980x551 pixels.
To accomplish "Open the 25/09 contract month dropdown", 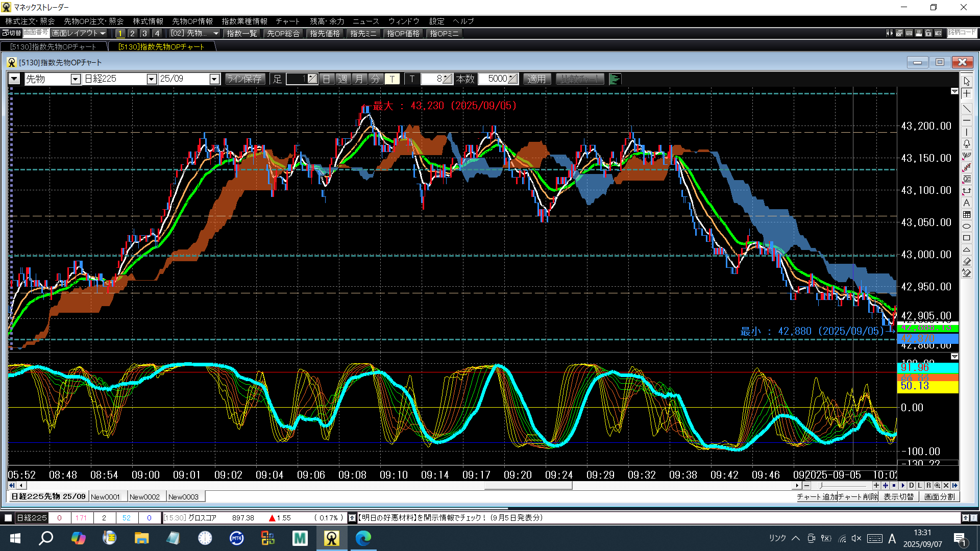I will (x=214, y=79).
